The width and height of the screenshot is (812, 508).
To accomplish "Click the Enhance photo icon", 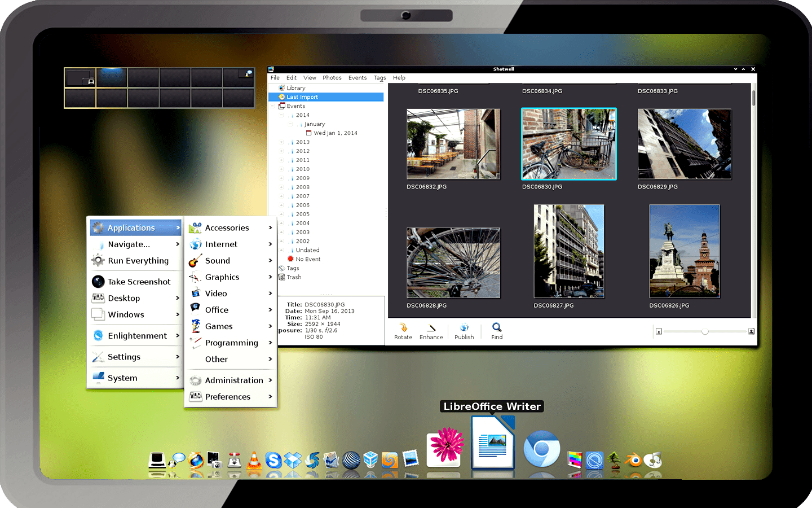I will pyautogui.click(x=431, y=331).
